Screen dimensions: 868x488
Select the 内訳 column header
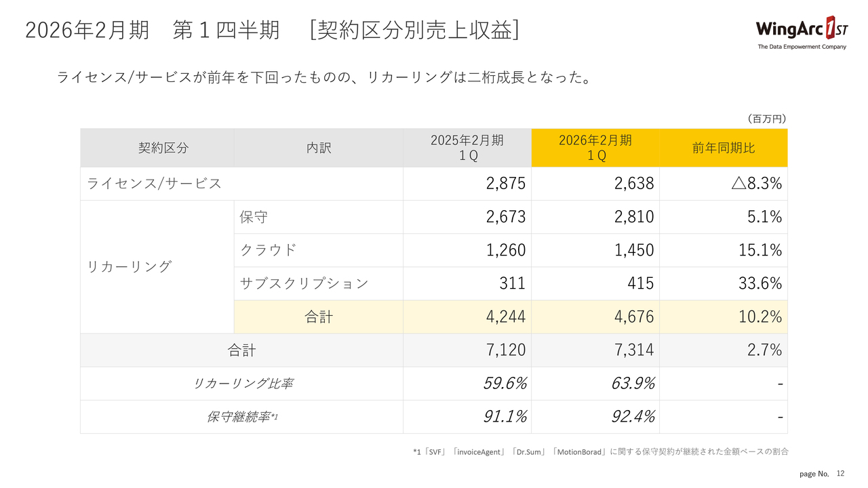click(x=319, y=148)
